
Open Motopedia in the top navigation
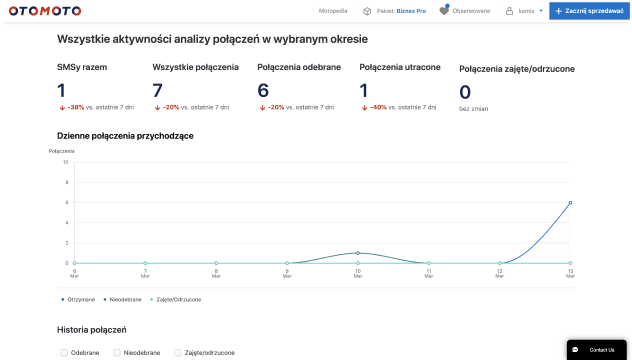click(x=333, y=11)
